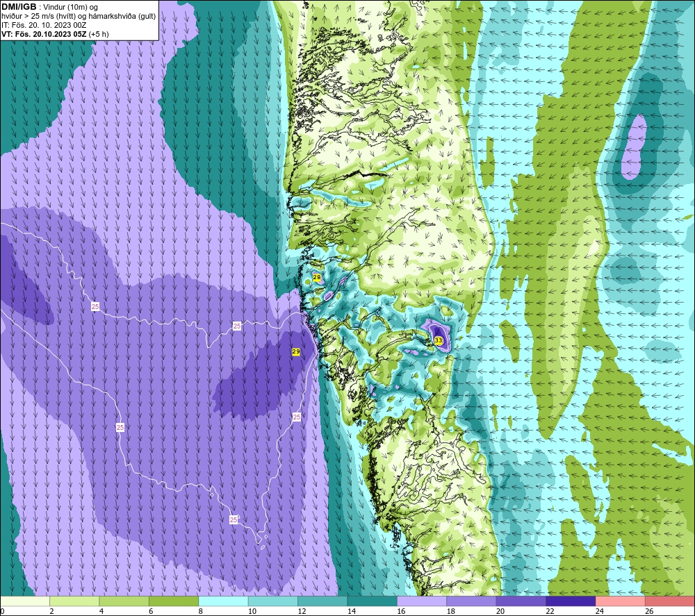The width and height of the screenshot is (695, 616).
Task: Click the salmon 26+ m/s legend swatch
Action: click(x=670, y=601)
